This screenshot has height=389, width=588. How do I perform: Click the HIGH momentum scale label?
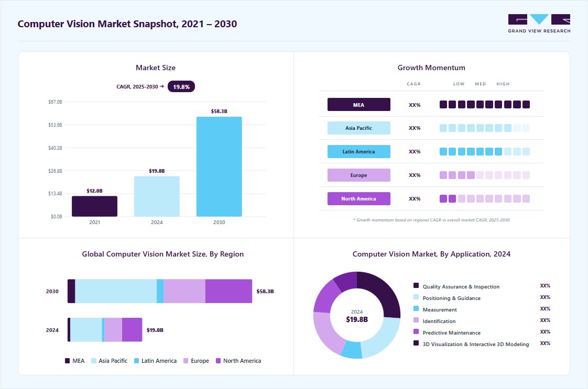pos(503,84)
